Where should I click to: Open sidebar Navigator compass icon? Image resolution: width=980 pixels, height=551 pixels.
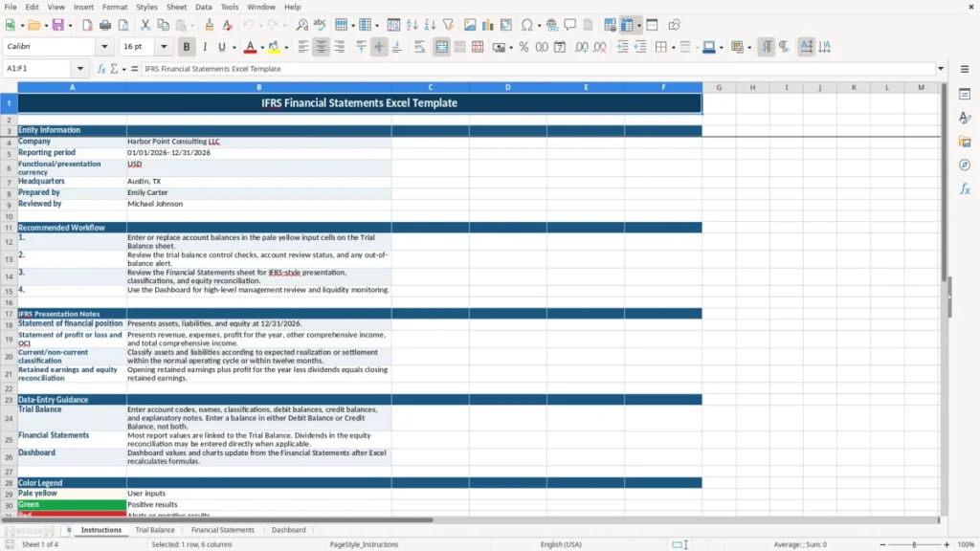pos(965,165)
